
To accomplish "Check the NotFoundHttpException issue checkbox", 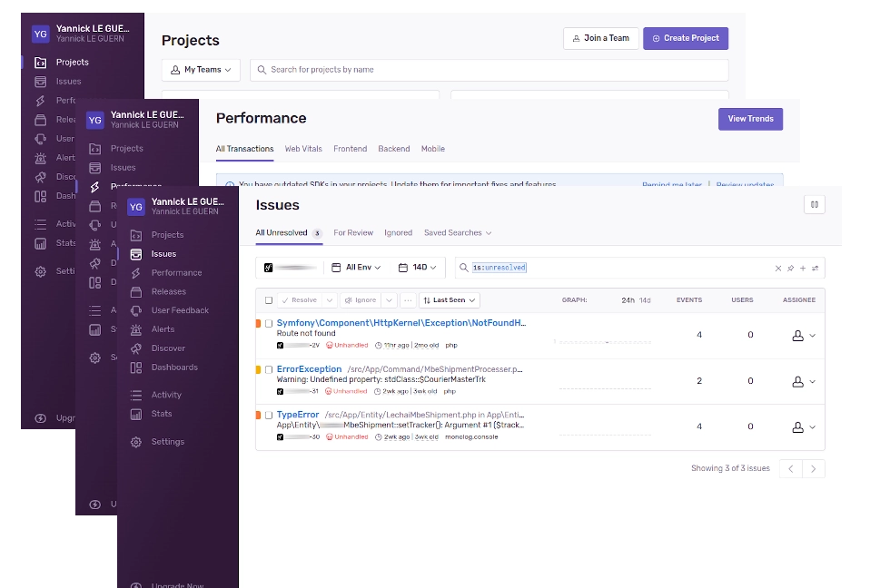I will point(269,324).
